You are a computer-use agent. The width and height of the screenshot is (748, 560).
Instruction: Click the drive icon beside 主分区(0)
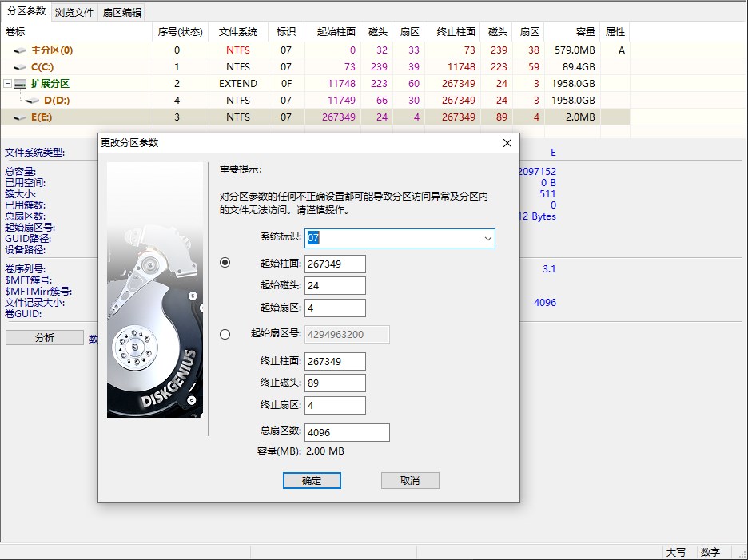pyautogui.click(x=20, y=50)
